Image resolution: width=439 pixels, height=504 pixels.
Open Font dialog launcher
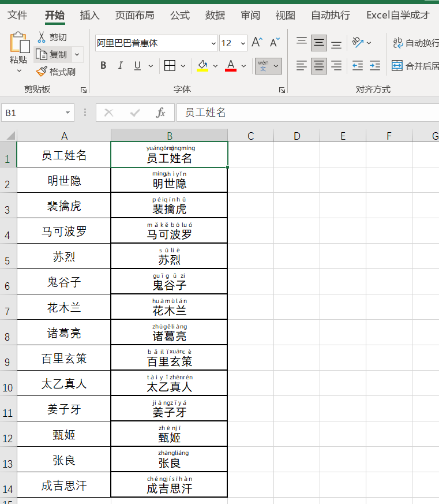coord(282,90)
